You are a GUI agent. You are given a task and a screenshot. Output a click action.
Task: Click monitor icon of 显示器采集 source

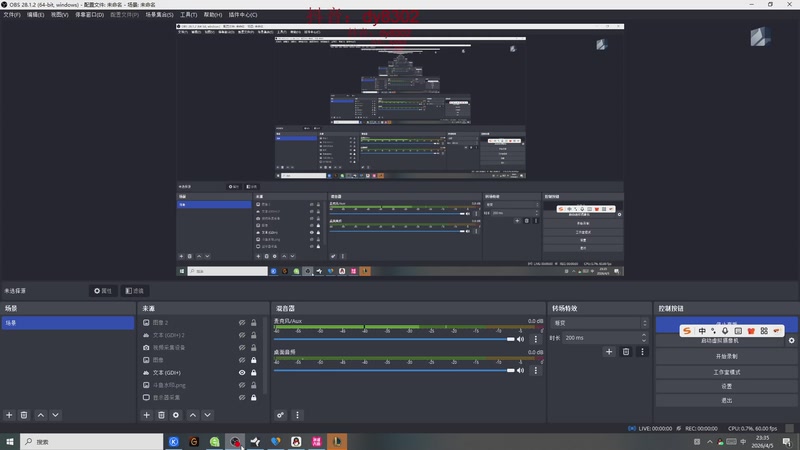146,397
